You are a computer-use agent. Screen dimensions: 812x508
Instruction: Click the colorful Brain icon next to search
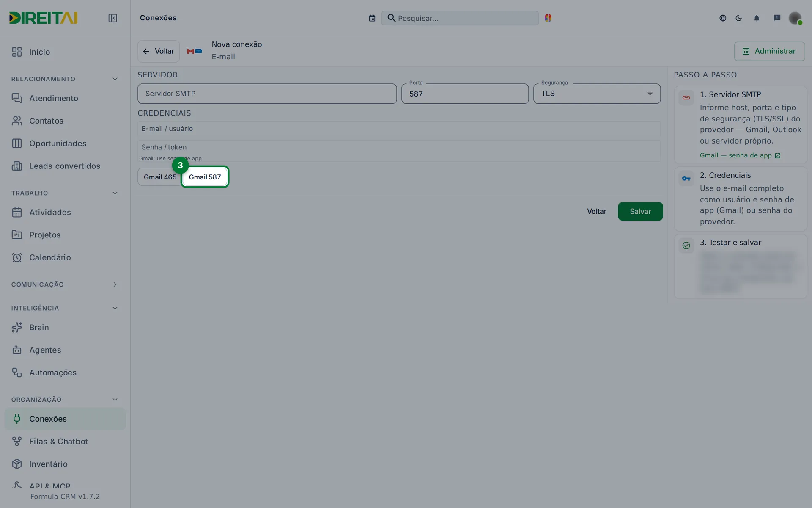pyautogui.click(x=548, y=18)
